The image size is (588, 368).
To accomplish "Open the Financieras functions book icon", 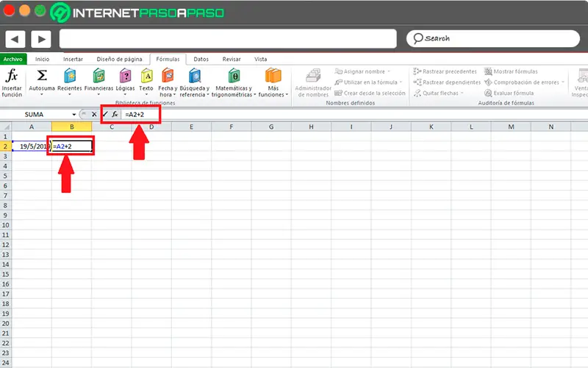I will coord(98,76).
